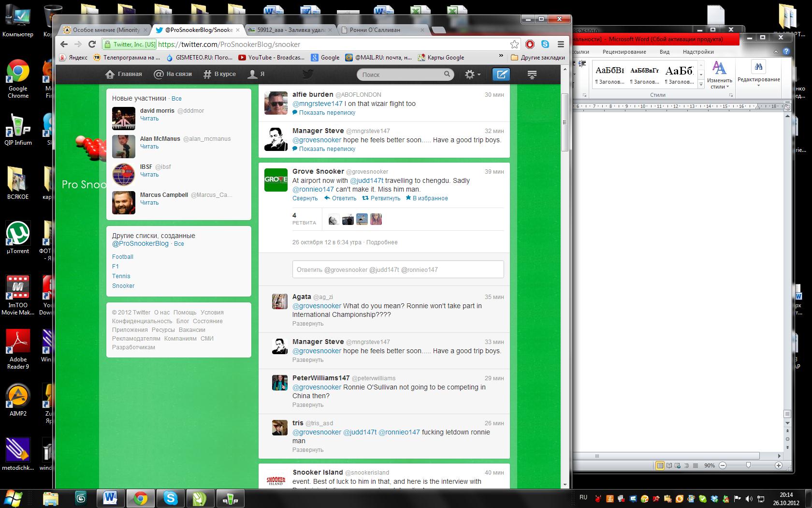Follow Marcus Campbell with Читать
The image size is (812, 508).
pos(149,203)
